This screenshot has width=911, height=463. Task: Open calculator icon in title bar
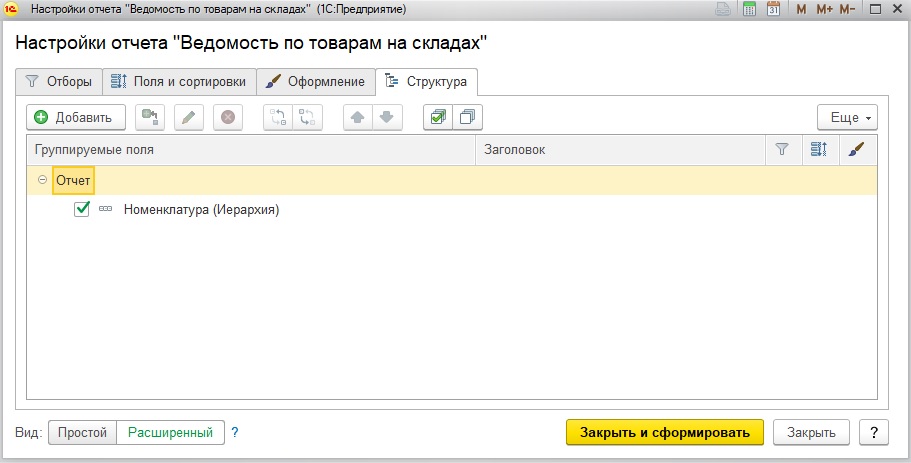click(x=749, y=9)
